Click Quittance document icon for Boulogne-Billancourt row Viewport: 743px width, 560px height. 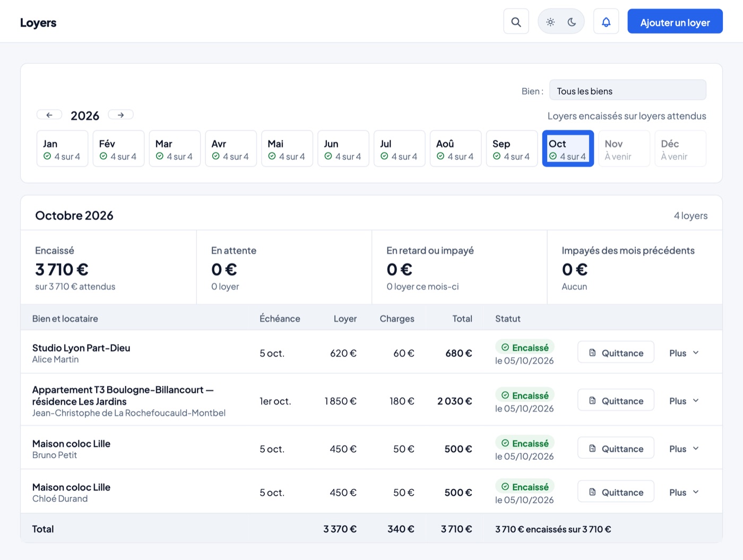tap(592, 400)
